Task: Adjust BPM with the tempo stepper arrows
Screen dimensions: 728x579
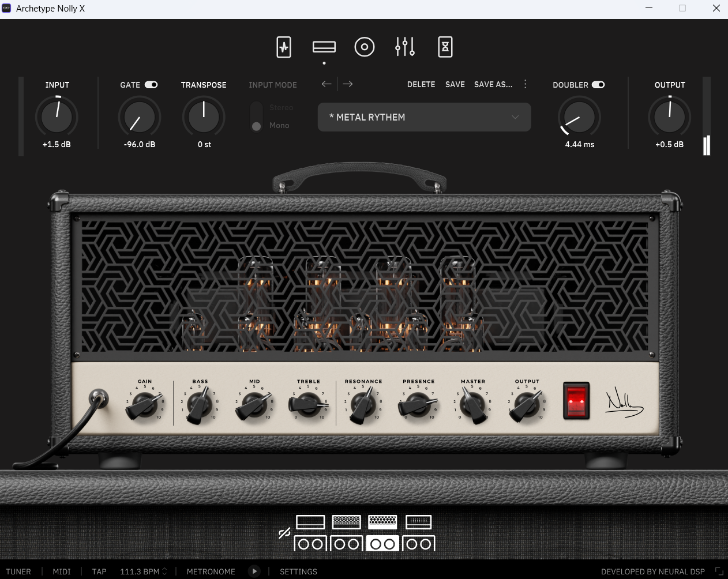Action: tap(164, 572)
